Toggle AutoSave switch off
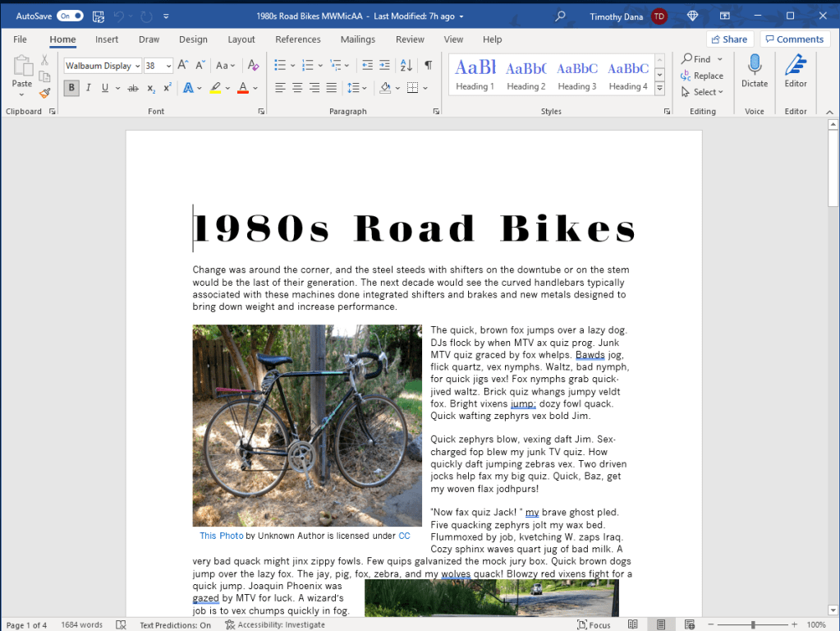This screenshot has height=631, width=840. click(x=70, y=16)
